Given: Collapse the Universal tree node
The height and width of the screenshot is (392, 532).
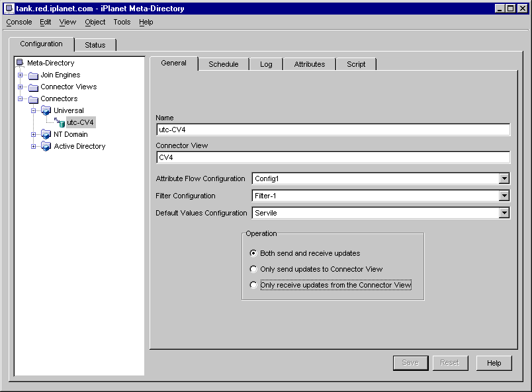Looking at the screenshot, I should [x=34, y=110].
